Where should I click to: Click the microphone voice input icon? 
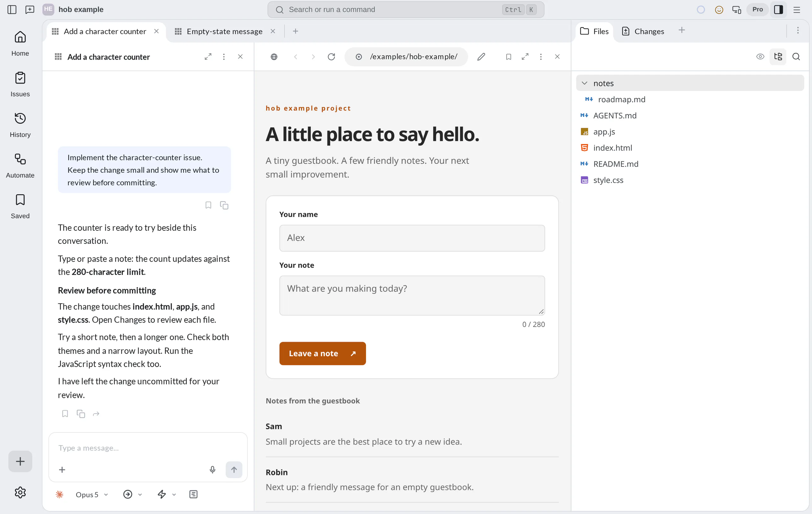[213, 470]
